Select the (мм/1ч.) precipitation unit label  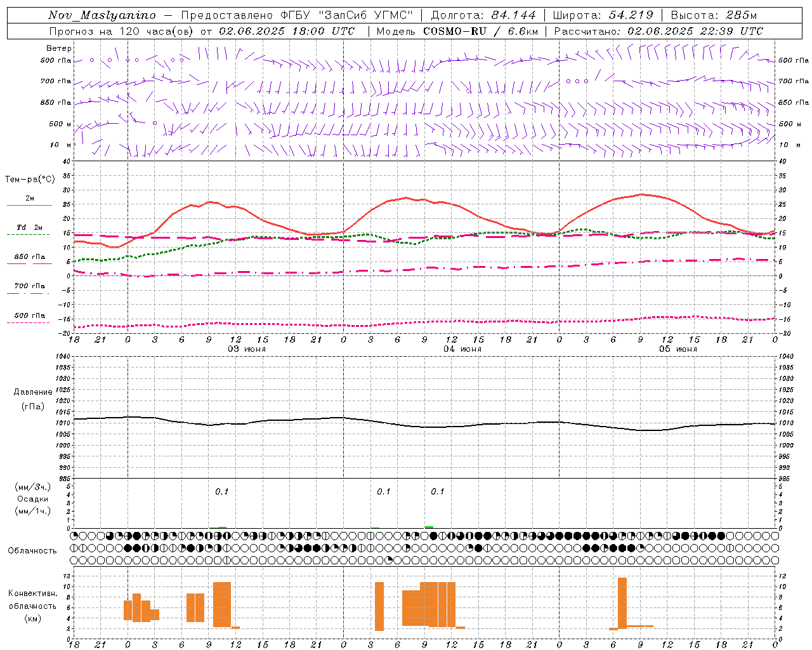tap(33, 511)
